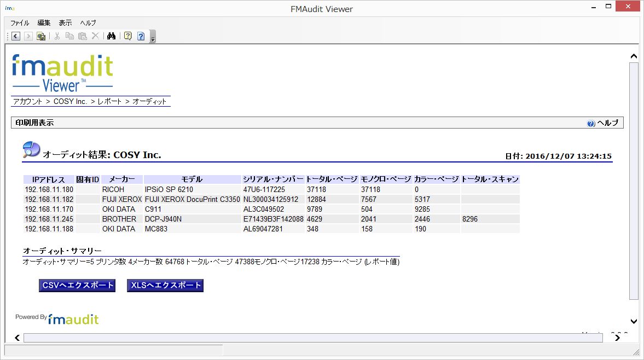Follow the COSY Inc. breadcrumb link
The image size is (644, 360).
pos(70,101)
